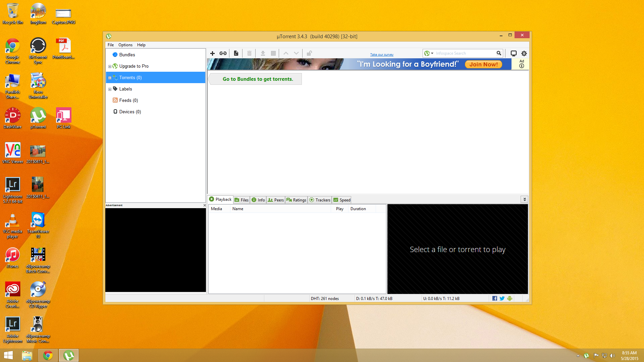
Task: Expand the Labels tree node
Action: point(110,89)
